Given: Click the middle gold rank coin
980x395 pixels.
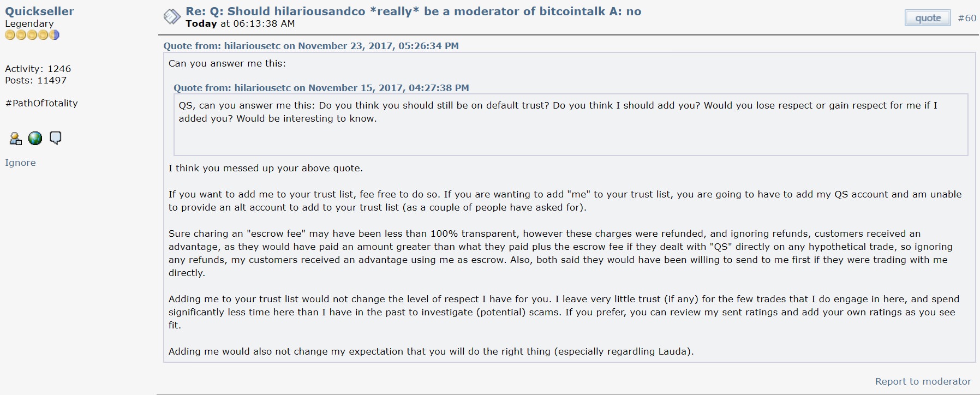Looking at the screenshot, I should (32, 35).
